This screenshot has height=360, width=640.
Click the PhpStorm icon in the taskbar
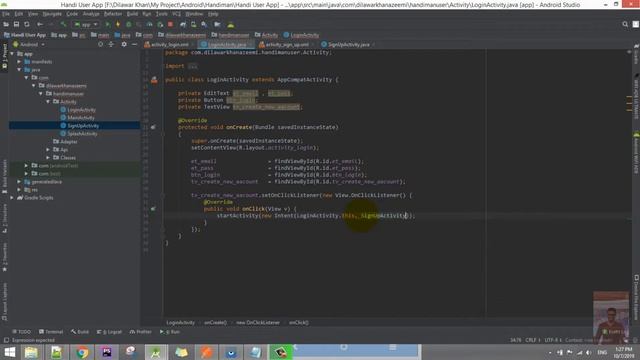107,352
